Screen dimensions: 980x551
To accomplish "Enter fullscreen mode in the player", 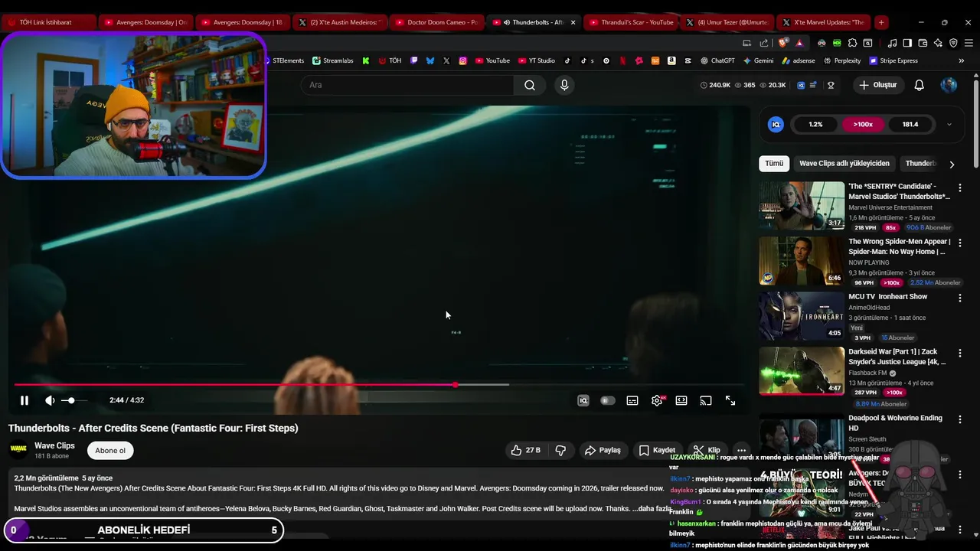I will 730,400.
